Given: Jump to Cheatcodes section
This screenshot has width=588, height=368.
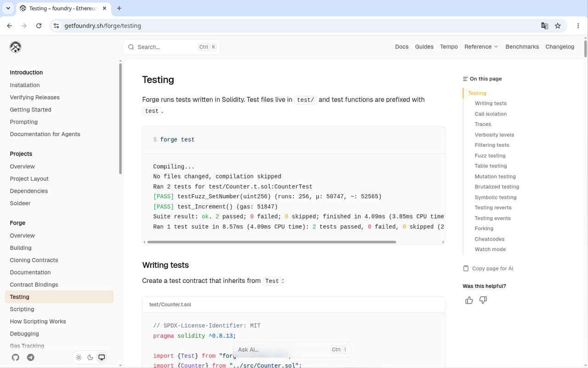Looking at the screenshot, I should click(490, 239).
